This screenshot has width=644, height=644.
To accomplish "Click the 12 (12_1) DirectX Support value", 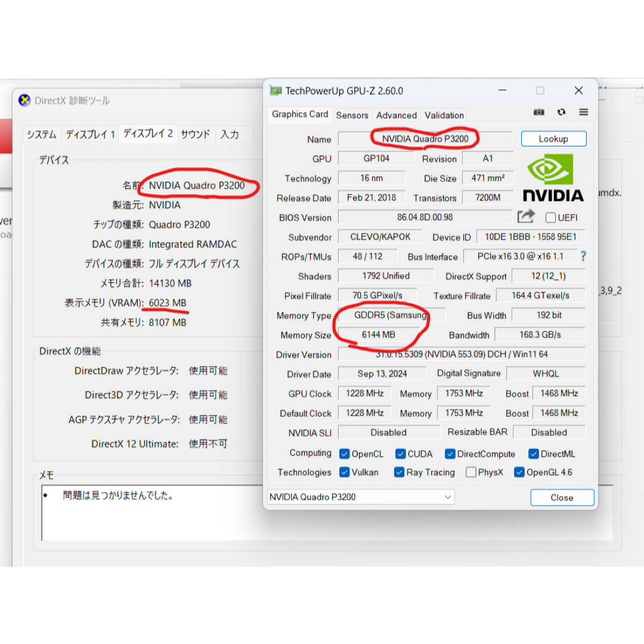I will tap(549, 276).
